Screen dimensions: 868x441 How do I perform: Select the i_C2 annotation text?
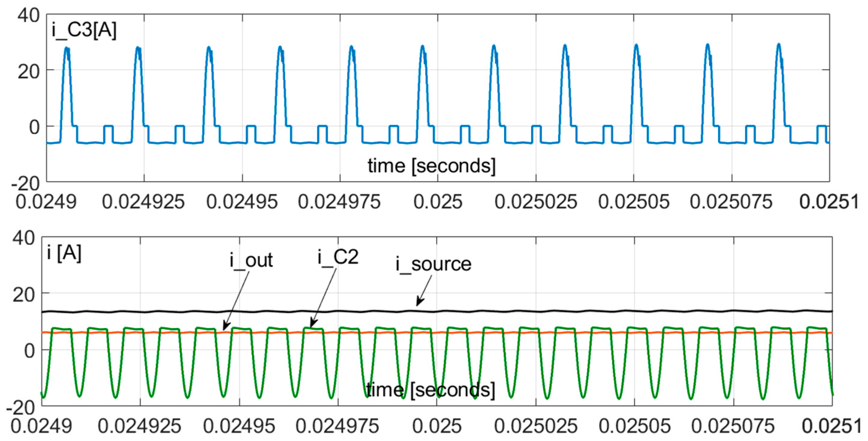point(338,258)
